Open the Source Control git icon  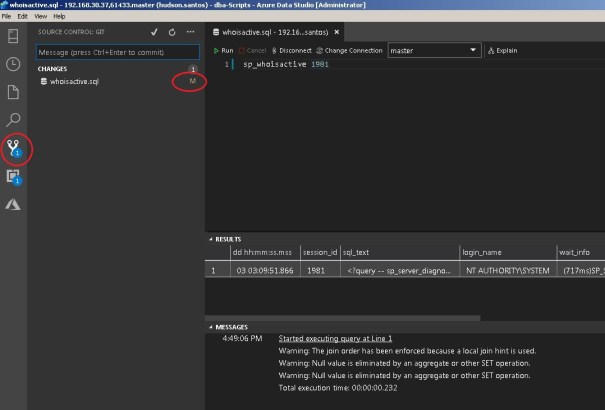[14, 148]
